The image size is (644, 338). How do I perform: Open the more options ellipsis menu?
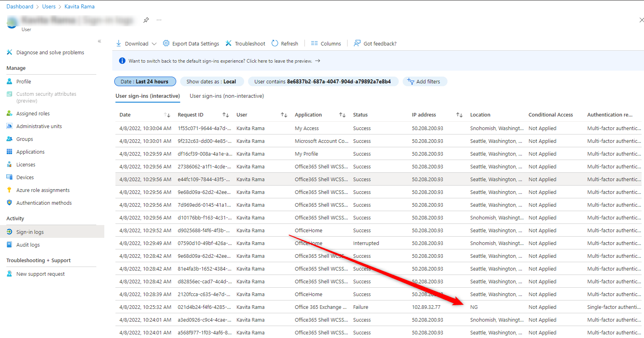coord(159,20)
